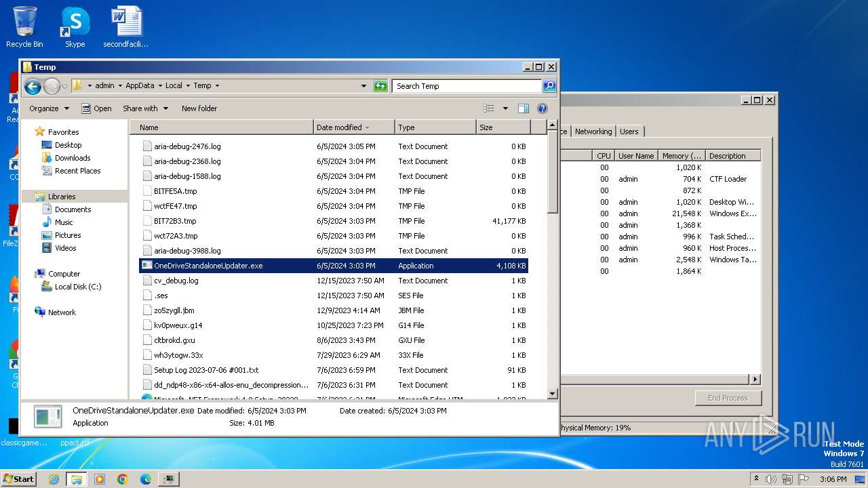
Task: Click the Open toolbar button
Action: point(96,108)
